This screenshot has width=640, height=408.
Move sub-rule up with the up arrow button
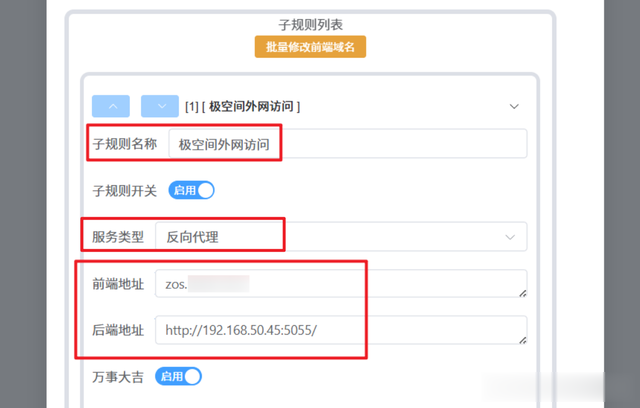coord(111,106)
